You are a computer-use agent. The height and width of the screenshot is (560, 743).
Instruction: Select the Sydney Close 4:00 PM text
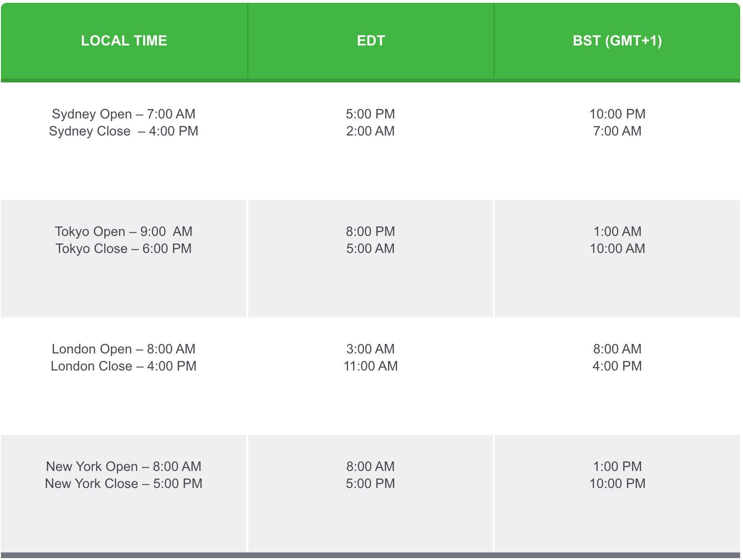pos(124,131)
